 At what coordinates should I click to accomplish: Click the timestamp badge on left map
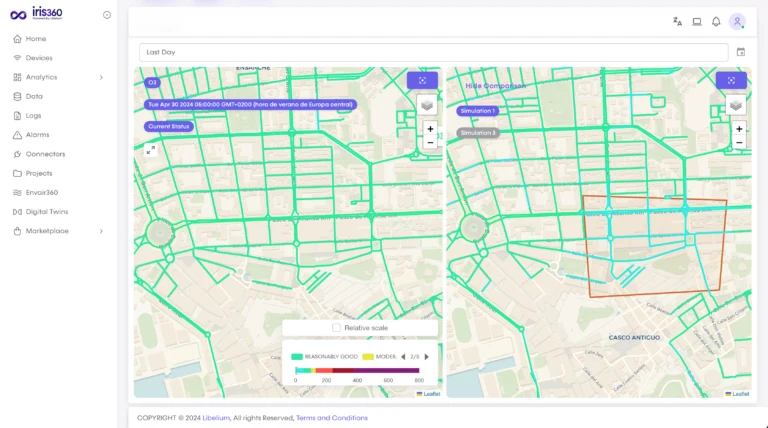pos(250,104)
